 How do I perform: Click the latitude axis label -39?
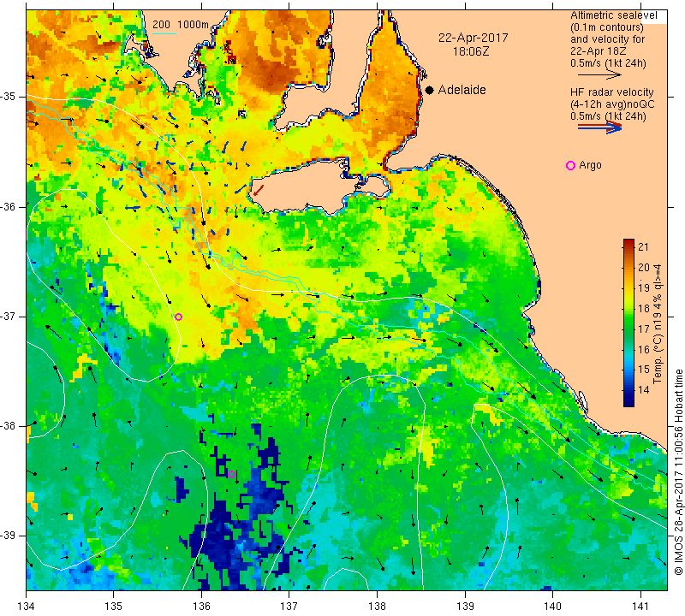(8, 536)
